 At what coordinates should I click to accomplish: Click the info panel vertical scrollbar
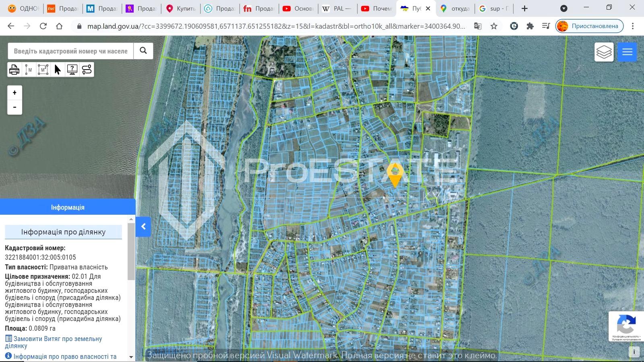[131, 251]
